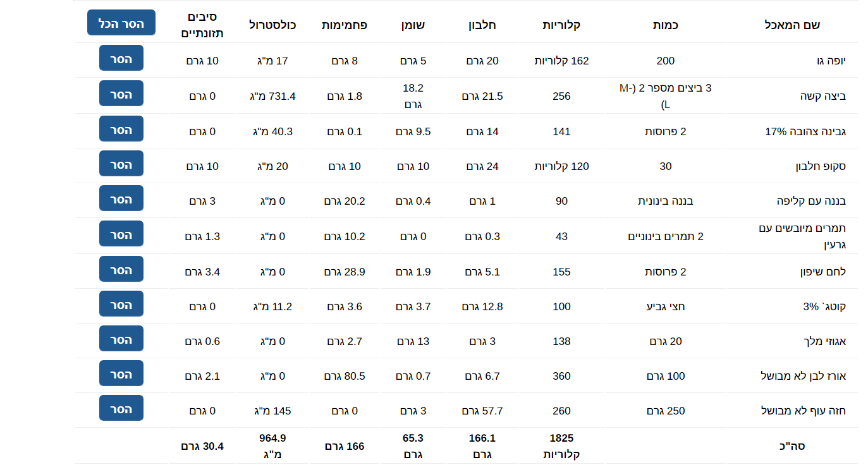Click the כולסטרול column header
868x472 pixels.
272,25
